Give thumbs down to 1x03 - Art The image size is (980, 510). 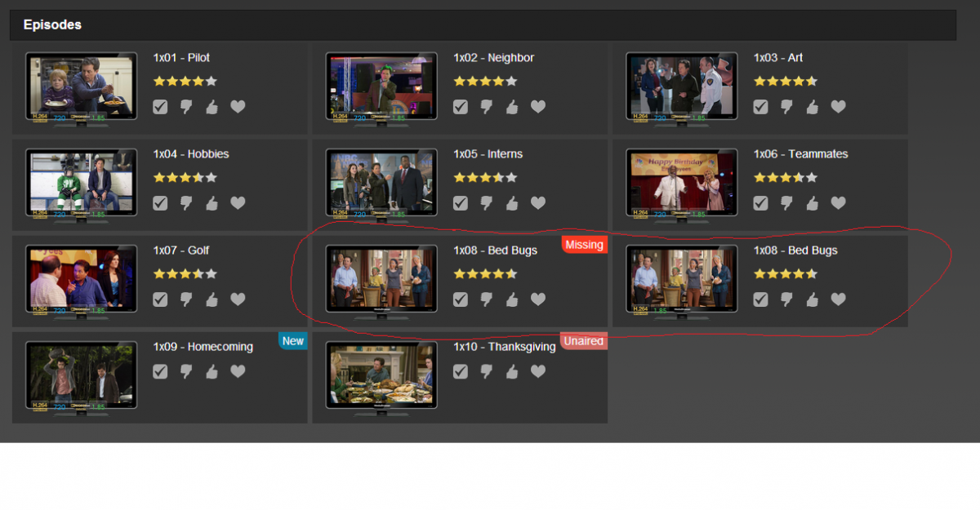point(786,107)
